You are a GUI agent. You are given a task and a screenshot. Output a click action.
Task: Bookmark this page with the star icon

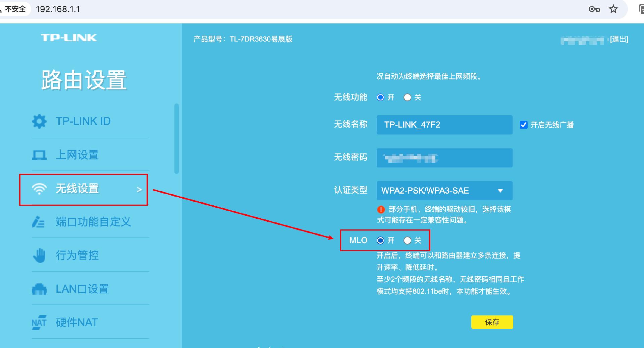(x=613, y=9)
